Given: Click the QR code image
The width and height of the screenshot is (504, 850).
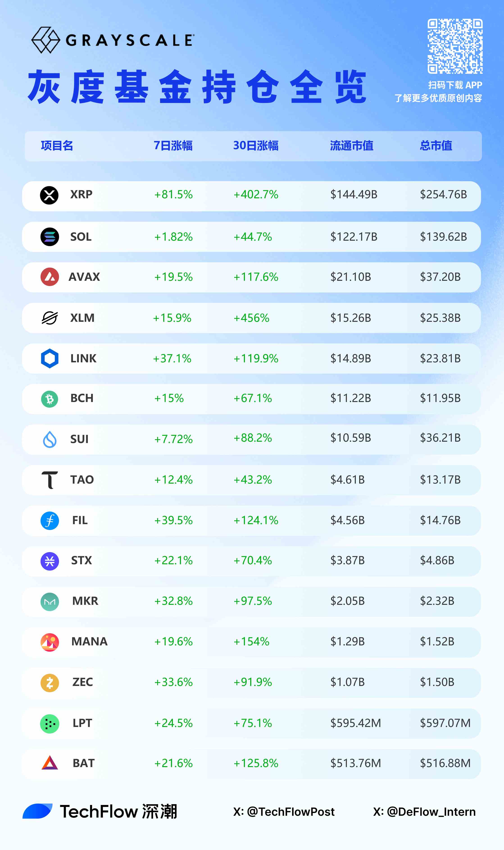Looking at the screenshot, I should (455, 46).
